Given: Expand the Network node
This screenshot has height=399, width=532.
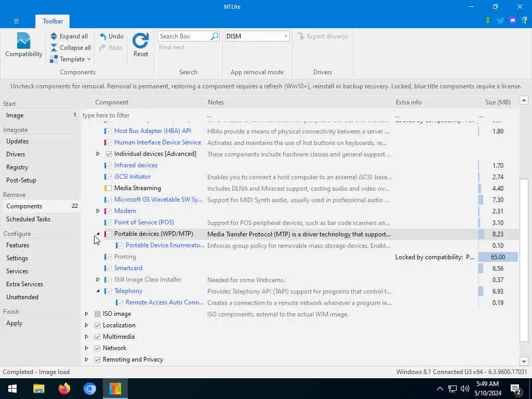Looking at the screenshot, I should point(87,348).
